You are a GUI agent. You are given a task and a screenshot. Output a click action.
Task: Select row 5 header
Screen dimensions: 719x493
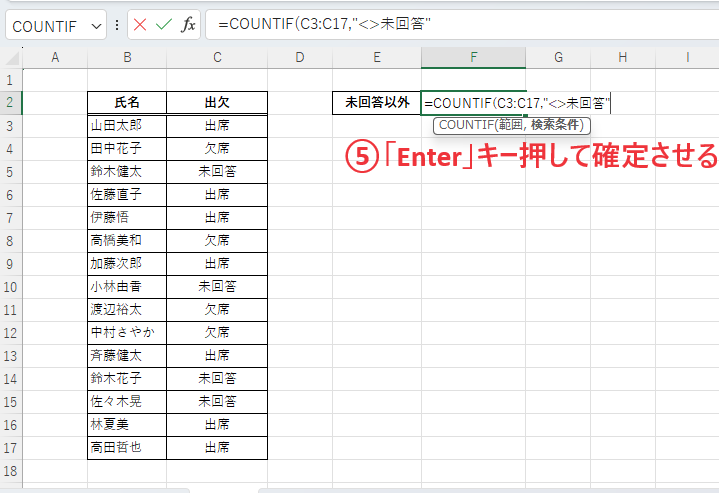[x=11, y=172]
